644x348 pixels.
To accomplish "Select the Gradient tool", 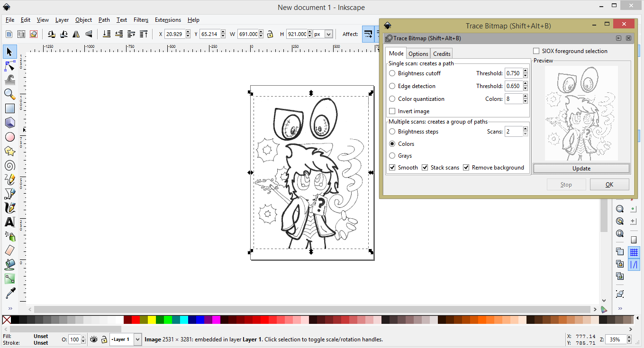I will [x=9, y=278].
